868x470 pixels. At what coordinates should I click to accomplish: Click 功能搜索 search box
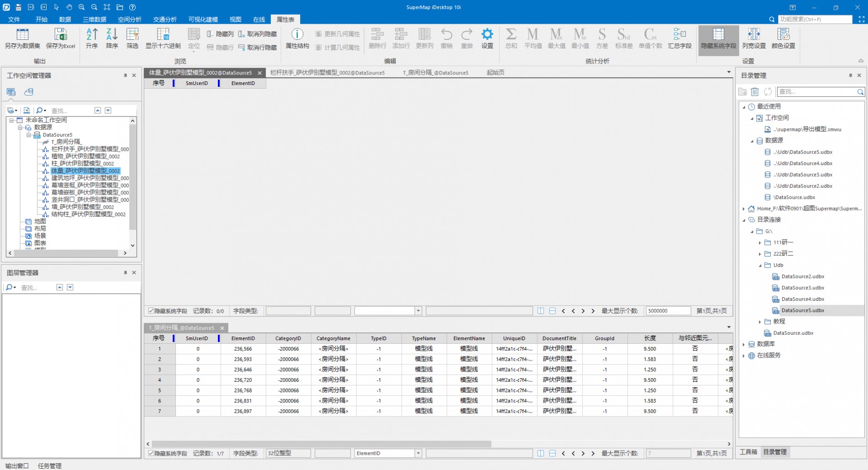pos(815,20)
